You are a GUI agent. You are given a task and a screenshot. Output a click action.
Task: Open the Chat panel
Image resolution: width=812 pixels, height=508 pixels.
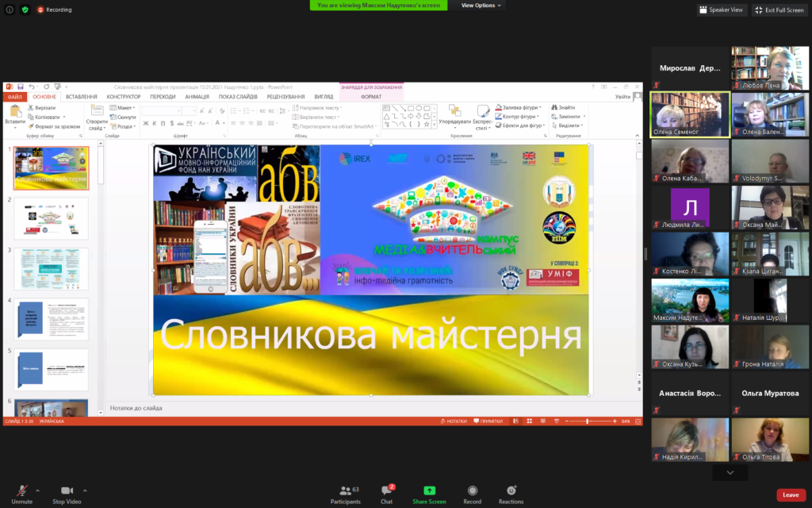pos(386,491)
